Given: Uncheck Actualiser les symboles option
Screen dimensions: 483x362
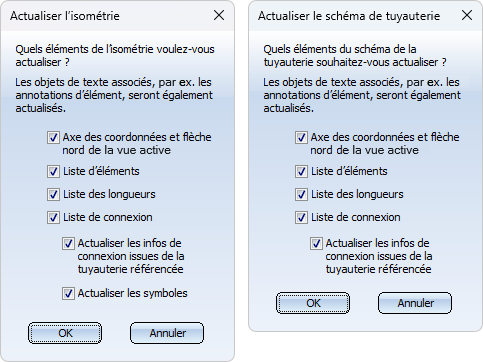Looking at the screenshot, I should pyautogui.click(x=68, y=294).
